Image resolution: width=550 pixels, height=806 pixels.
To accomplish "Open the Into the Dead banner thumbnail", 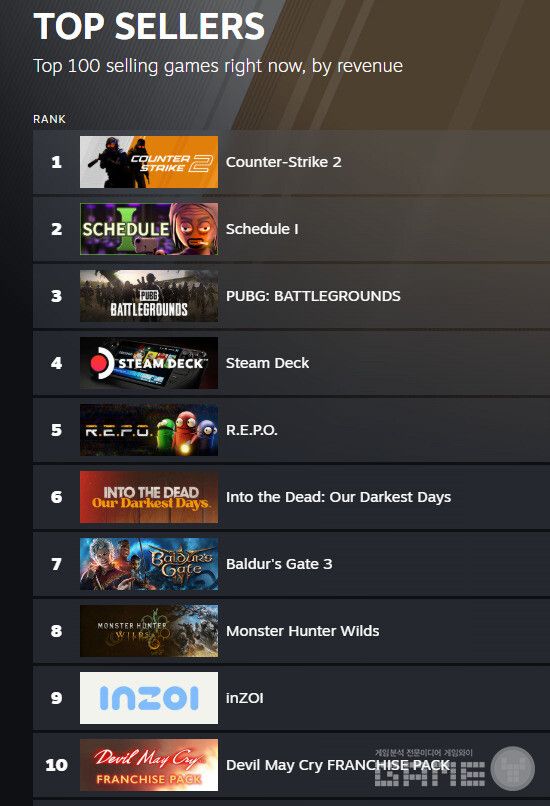I will (x=149, y=497).
